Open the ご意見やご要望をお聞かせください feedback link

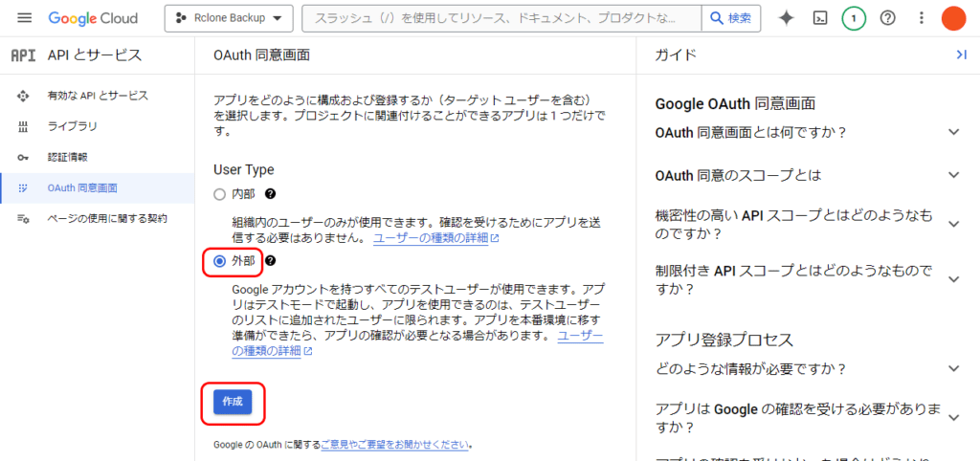(x=395, y=445)
